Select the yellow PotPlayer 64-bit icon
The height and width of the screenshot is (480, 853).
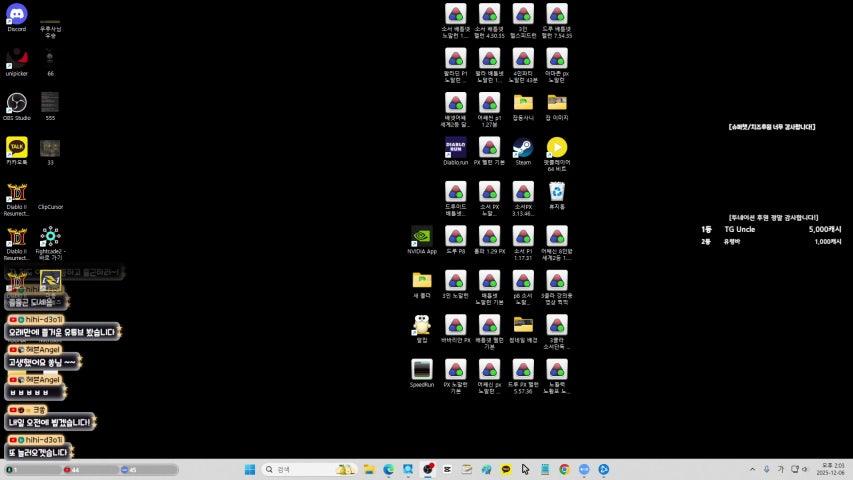point(557,148)
